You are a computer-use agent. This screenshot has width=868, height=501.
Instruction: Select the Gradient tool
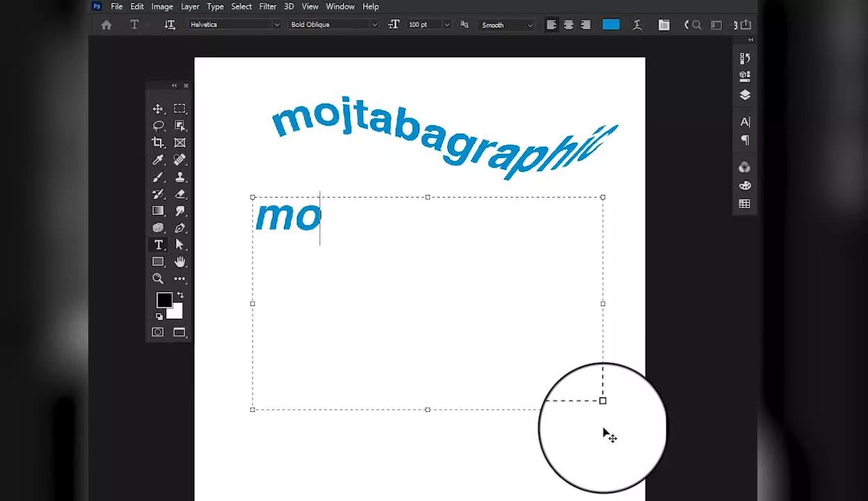[x=158, y=211]
